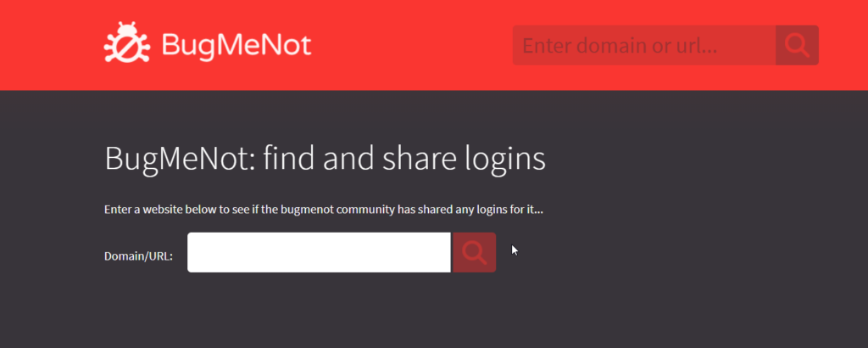This screenshot has width=868, height=348.
Task: Click the BugMeNot bug logo icon
Action: [127, 42]
